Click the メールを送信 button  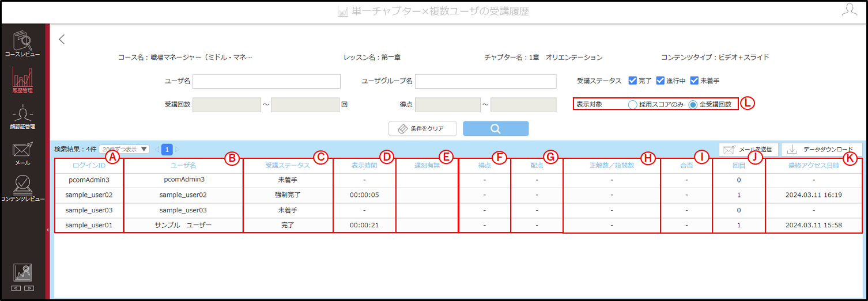749,150
